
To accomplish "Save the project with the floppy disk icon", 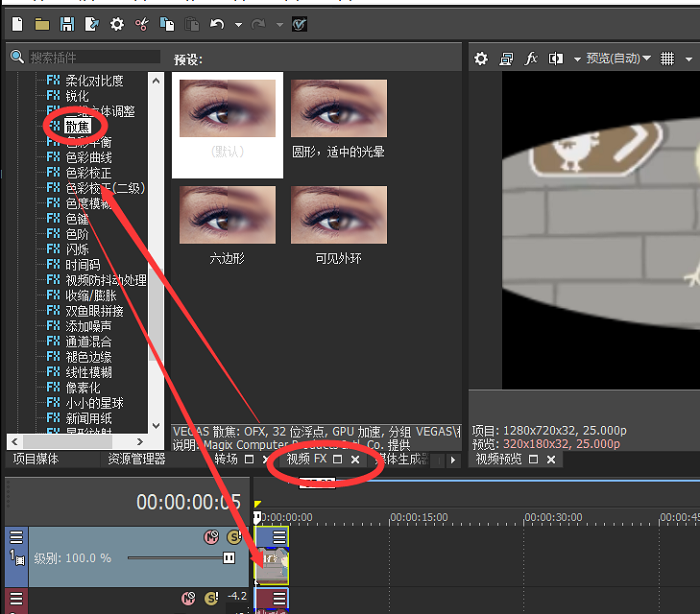I will point(67,24).
